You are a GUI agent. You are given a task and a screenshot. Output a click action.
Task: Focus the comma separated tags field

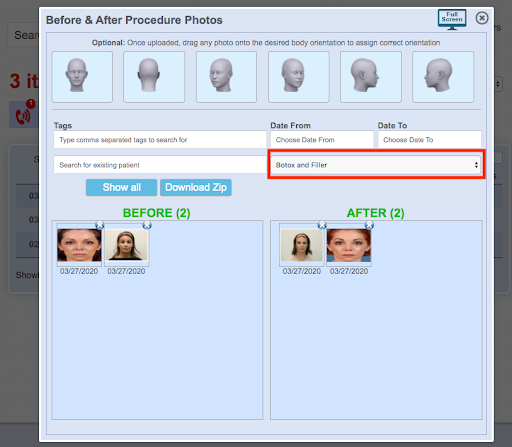tap(160, 140)
